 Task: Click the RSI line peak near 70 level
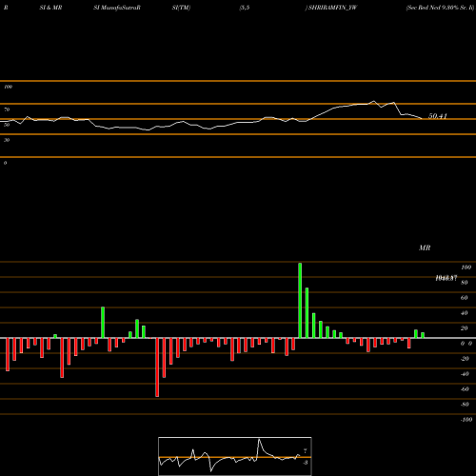(x=373, y=101)
